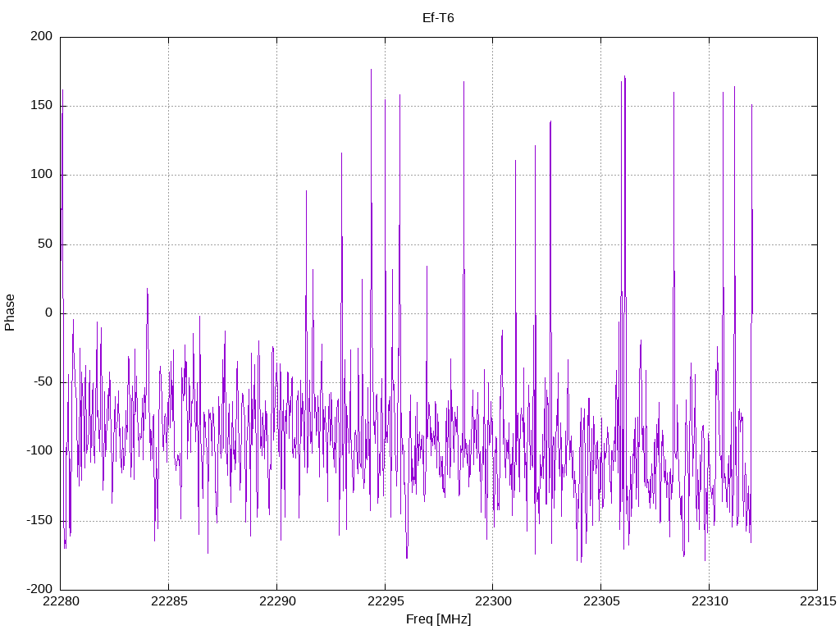Click the 0 y-axis tick label

click(x=49, y=313)
